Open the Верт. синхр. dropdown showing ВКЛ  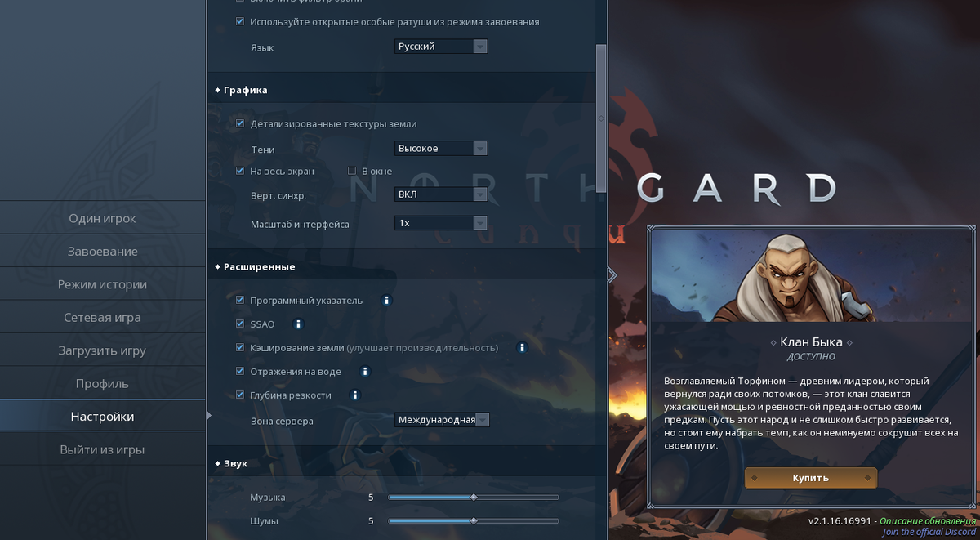coord(441,194)
